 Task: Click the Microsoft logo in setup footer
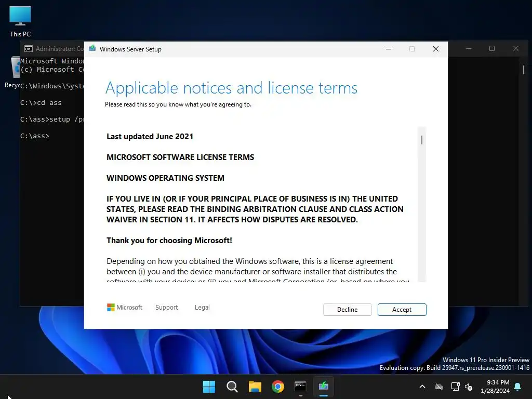click(125, 308)
